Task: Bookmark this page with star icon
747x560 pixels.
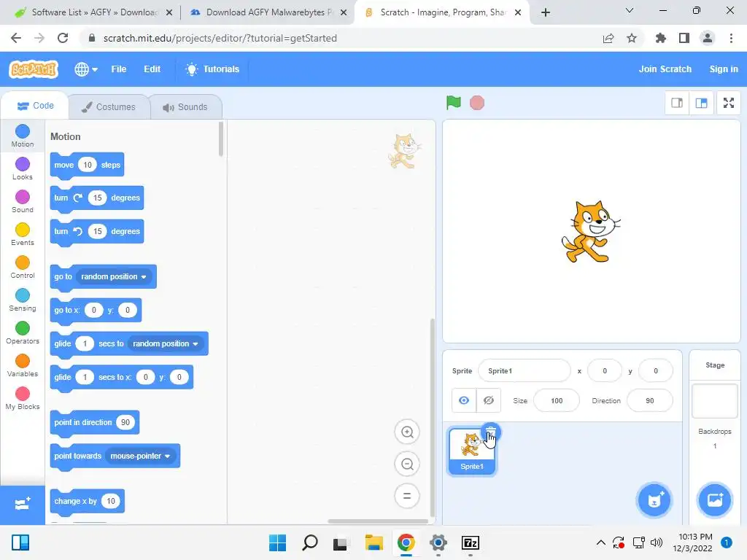Action: (632, 38)
